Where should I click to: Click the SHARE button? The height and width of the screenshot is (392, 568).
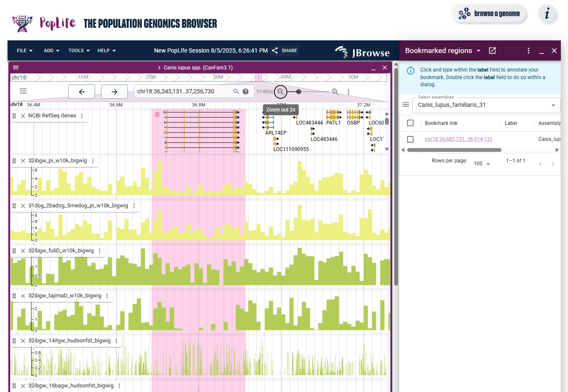click(x=285, y=50)
